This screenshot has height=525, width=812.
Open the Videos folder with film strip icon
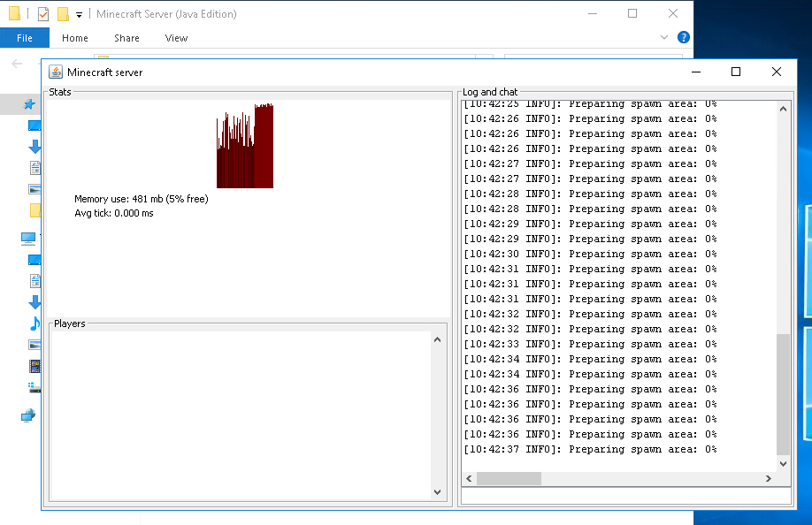point(34,366)
